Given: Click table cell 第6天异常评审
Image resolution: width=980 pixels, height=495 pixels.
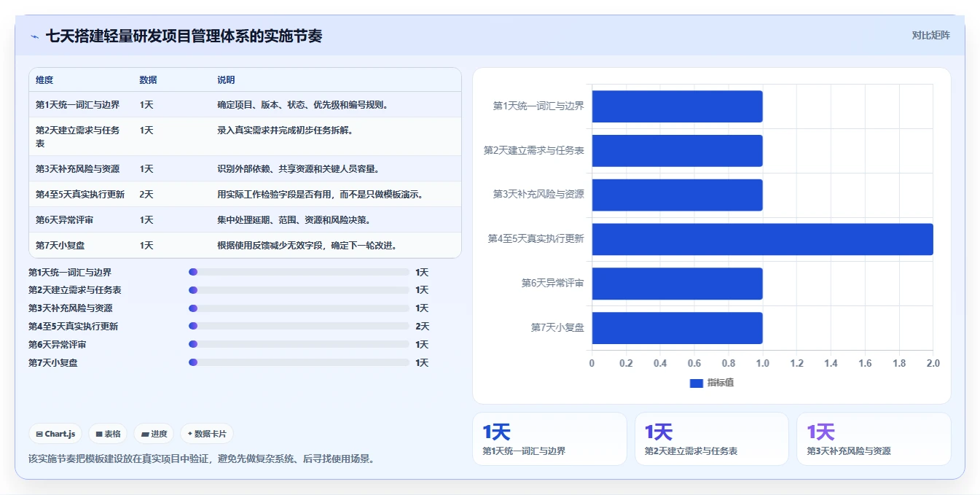Looking at the screenshot, I should click(x=64, y=220).
